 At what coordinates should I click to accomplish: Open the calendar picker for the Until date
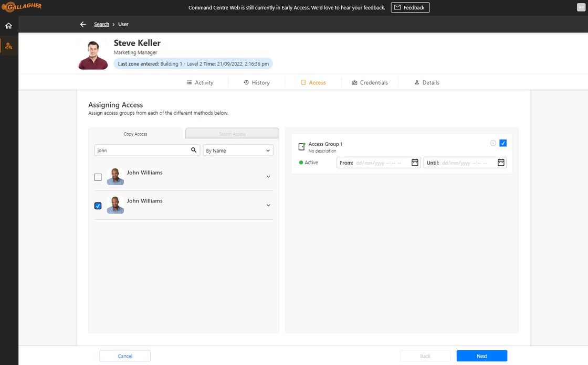point(501,163)
